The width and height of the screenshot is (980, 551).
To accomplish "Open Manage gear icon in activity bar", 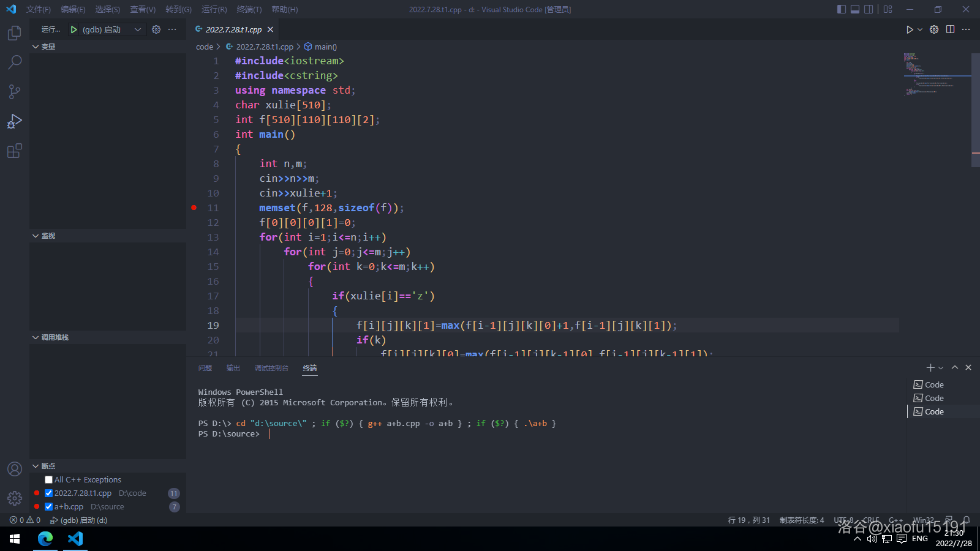I will click(15, 498).
